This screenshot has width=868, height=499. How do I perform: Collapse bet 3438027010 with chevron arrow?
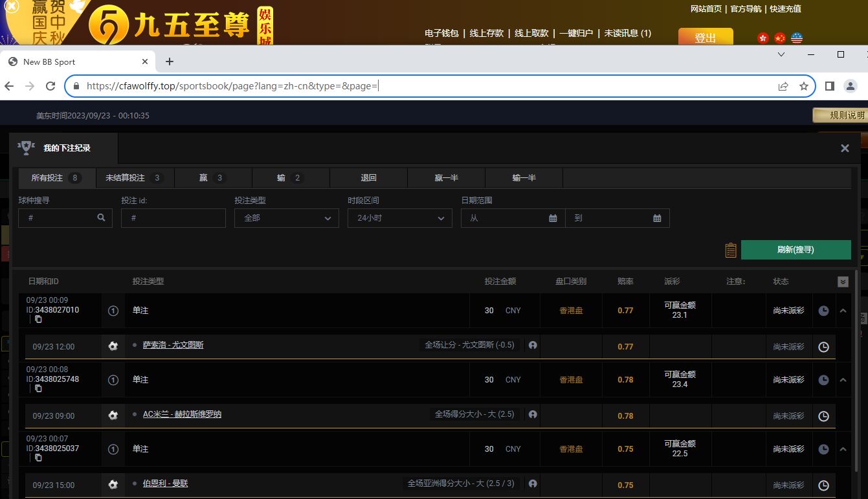843,311
